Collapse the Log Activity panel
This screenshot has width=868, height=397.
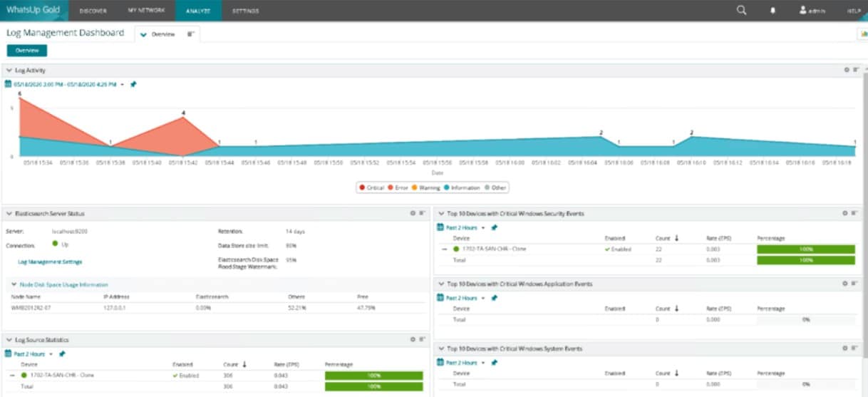coord(9,71)
